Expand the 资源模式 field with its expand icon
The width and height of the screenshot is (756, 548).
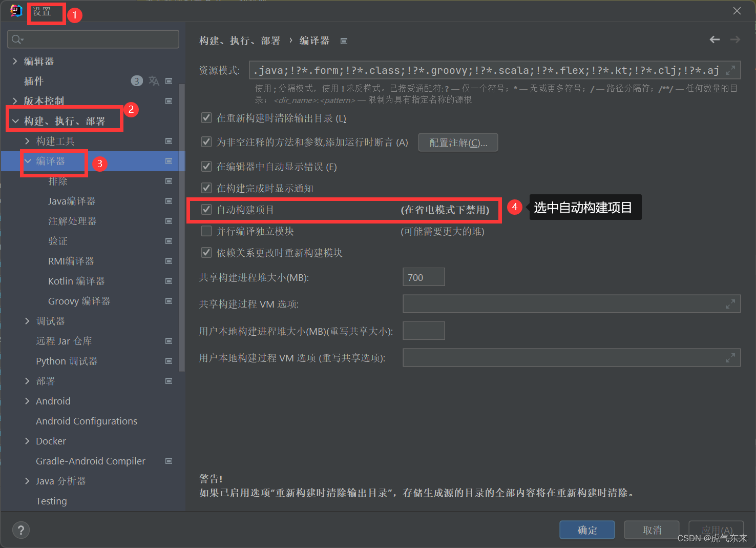[x=731, y=70]
